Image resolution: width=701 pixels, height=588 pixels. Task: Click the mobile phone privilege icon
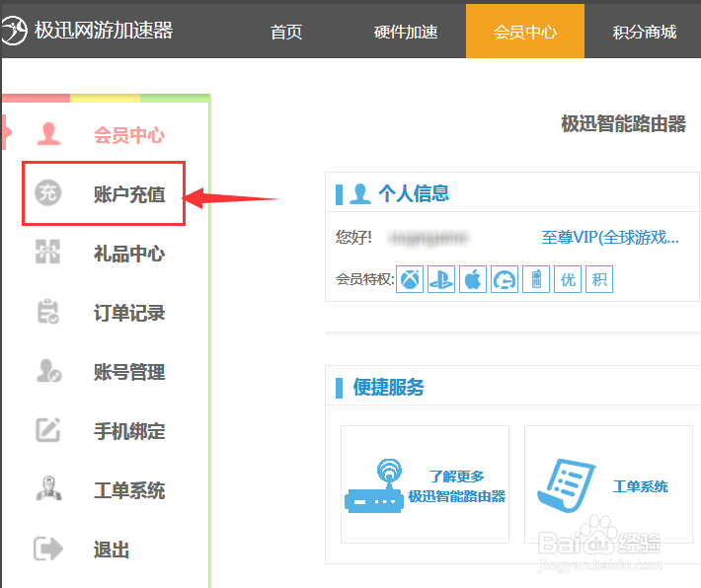536,280
